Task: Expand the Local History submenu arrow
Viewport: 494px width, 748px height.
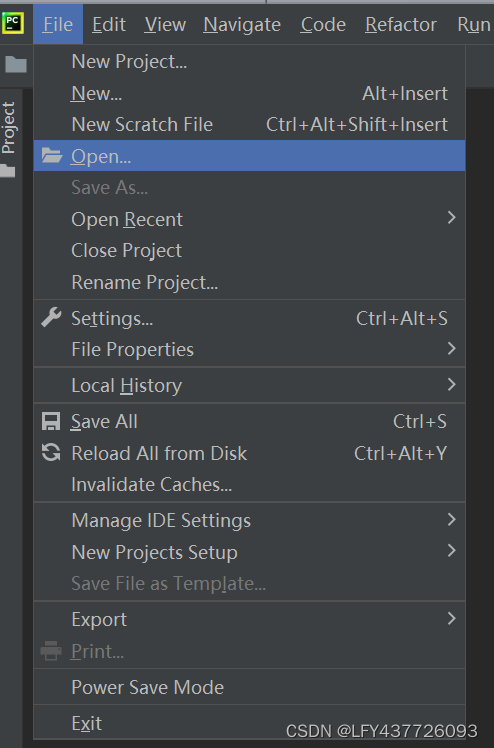Action: (451, 384)
